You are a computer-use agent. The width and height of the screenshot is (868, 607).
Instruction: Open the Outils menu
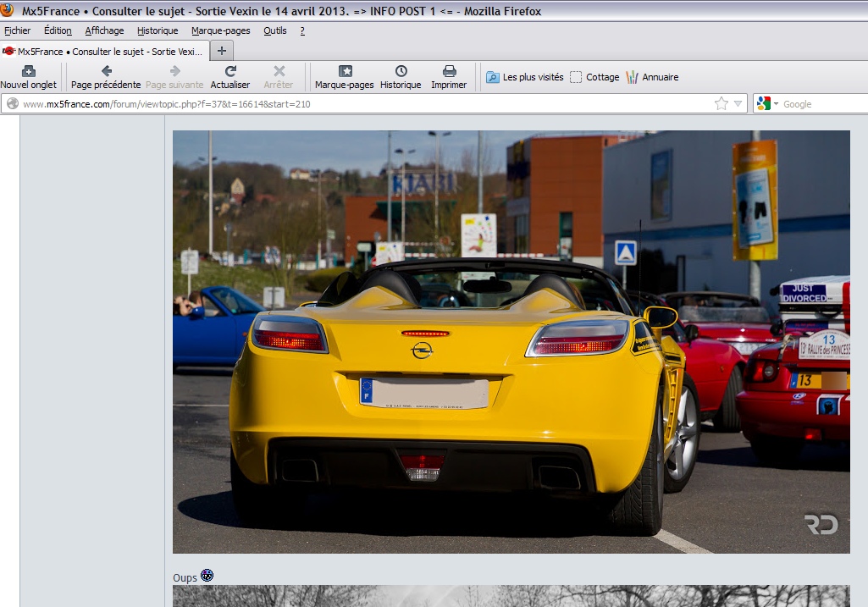click(x=274, y=30)
